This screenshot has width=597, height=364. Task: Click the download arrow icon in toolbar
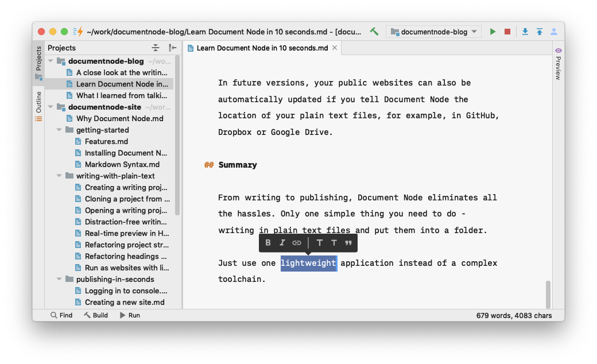[525, 32]
